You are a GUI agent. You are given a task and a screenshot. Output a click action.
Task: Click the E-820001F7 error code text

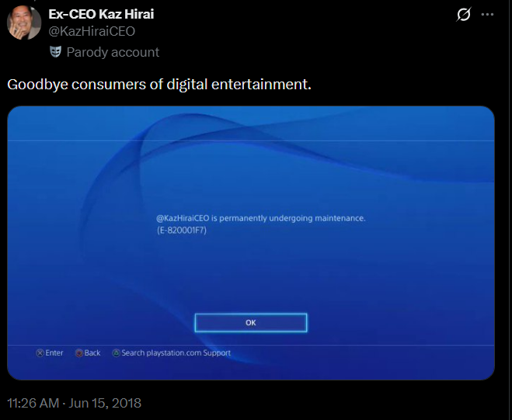tap(182, 231)
